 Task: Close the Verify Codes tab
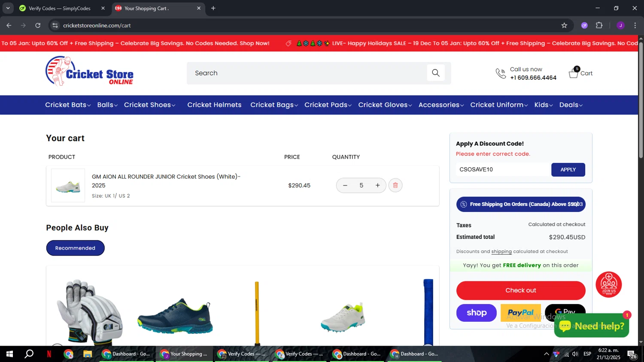(103, 8)
